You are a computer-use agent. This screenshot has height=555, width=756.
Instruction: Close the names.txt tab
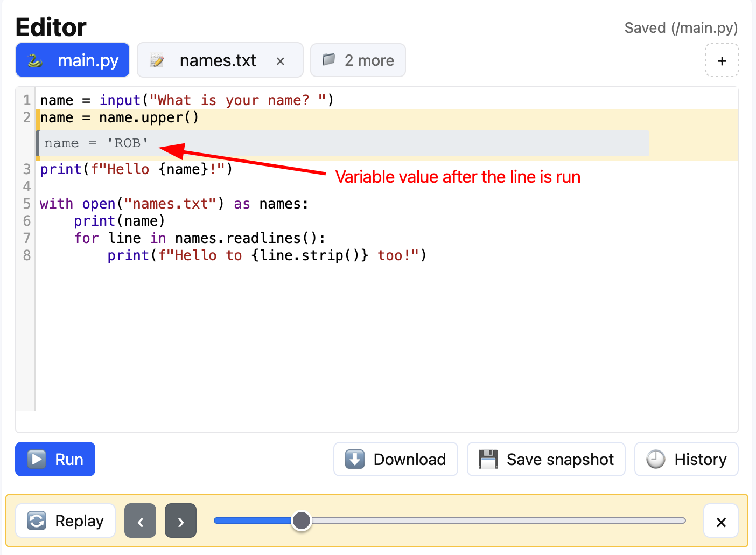(x=280, y=61)
